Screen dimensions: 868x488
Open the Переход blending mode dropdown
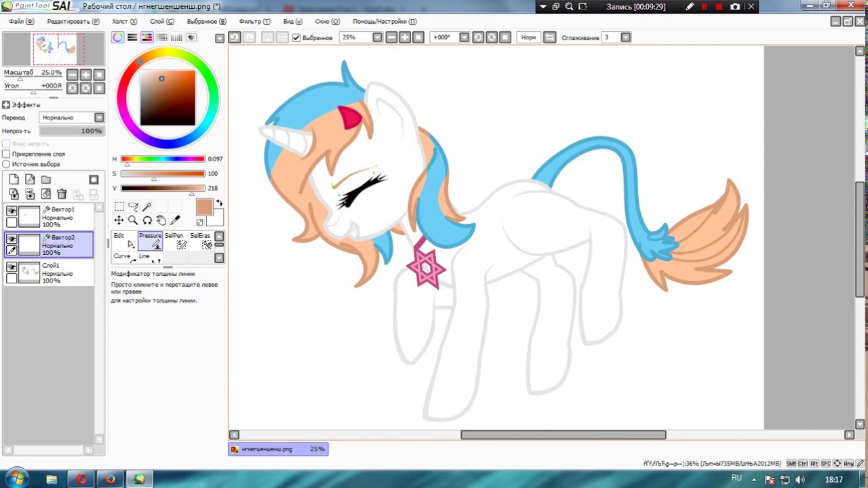pyautogui.click(x=99, y=117)
